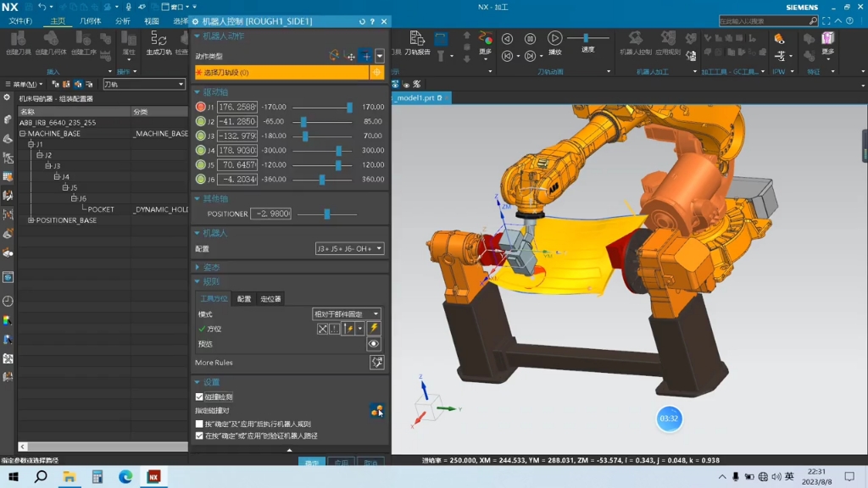This screenshot has height=488, width=868.
Task: Open the 刀轨 selection filter dropdown
Action: 144,85
